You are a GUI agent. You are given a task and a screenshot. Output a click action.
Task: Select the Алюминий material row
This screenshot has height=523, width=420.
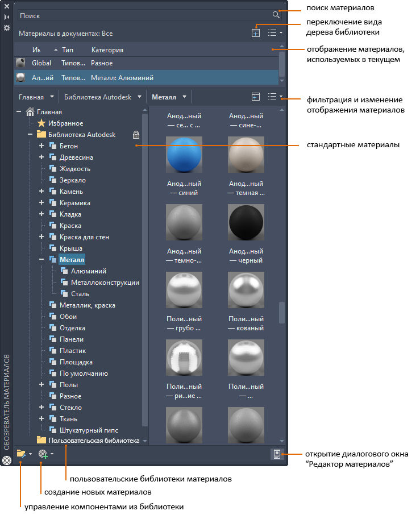146,77
